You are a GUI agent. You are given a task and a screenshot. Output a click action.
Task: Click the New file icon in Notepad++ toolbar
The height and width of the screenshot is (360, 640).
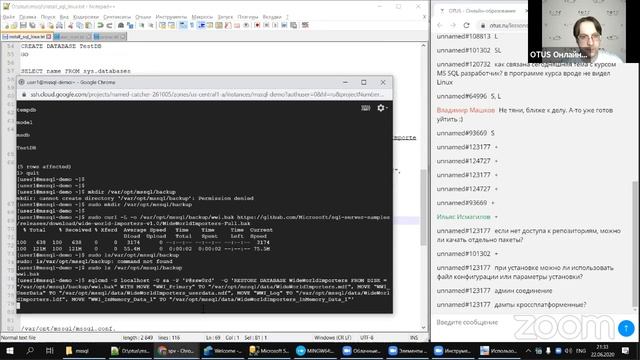point(7,25)
